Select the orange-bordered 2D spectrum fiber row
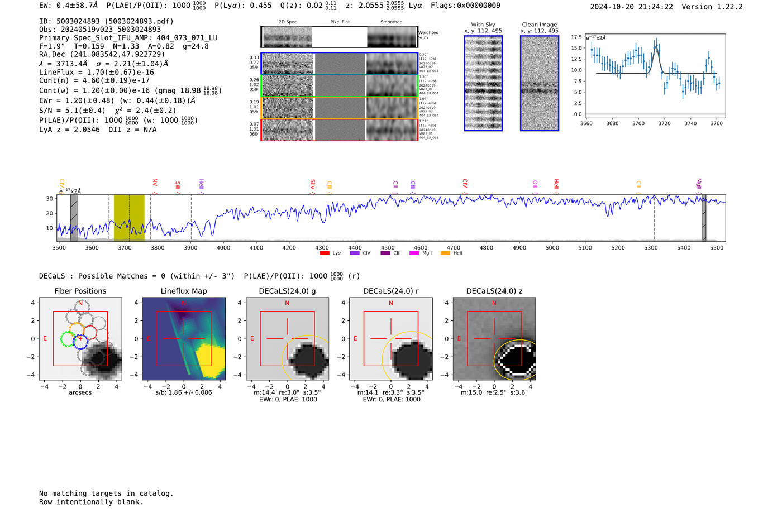 pyautogui.click(x=340, y=108)
